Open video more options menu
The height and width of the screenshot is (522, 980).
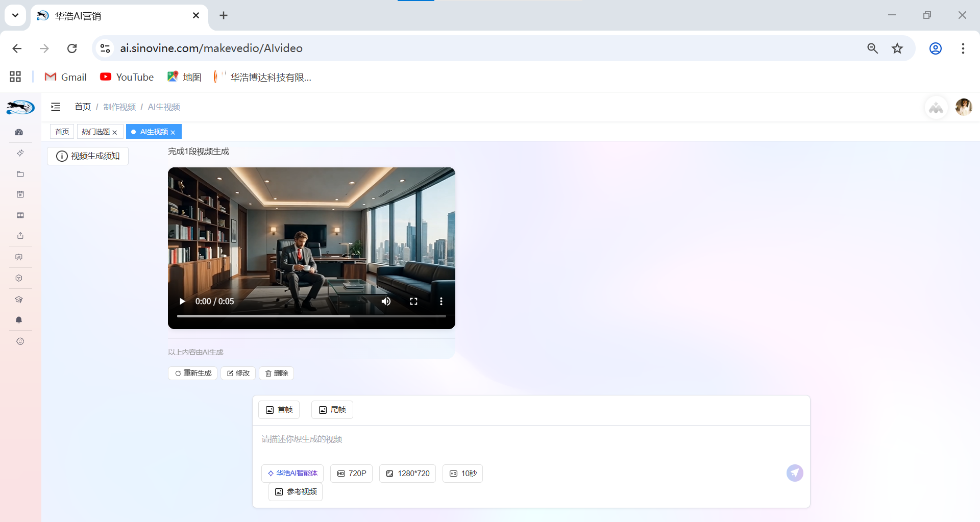pos(441,301)
